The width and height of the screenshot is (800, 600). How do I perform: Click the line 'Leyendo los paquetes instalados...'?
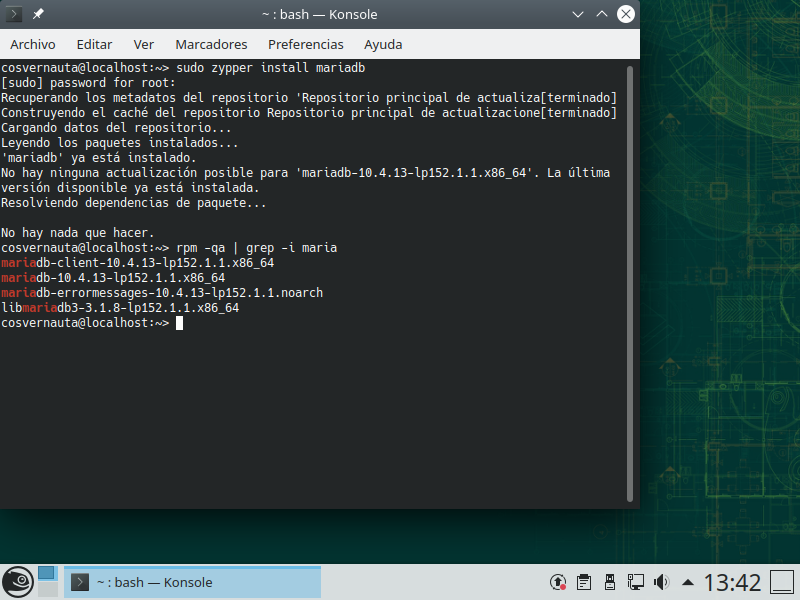[x=120, y=143]
